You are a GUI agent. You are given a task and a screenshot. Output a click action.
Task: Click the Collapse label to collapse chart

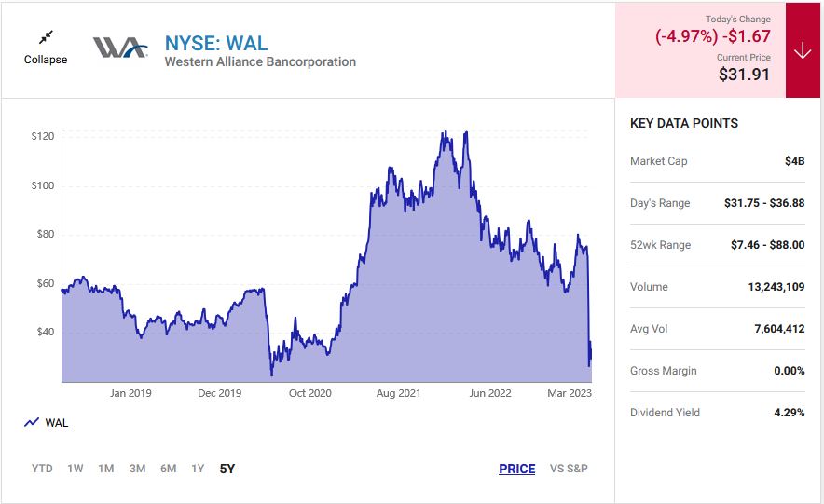[46, 60]
